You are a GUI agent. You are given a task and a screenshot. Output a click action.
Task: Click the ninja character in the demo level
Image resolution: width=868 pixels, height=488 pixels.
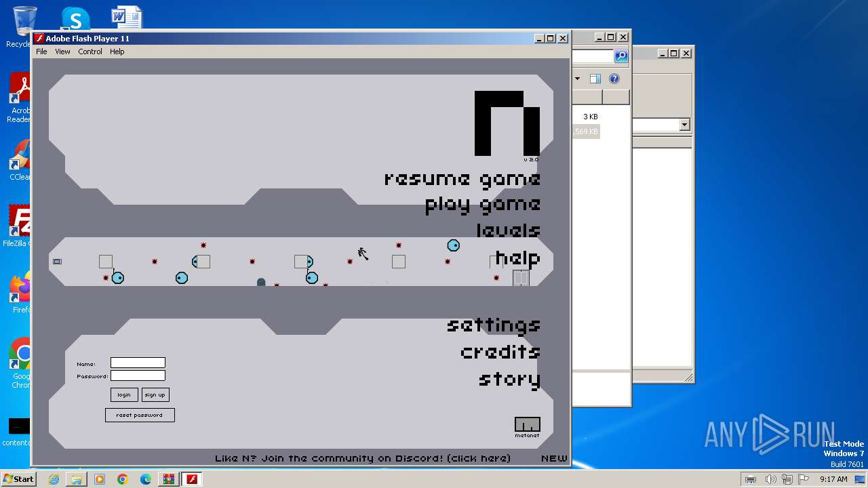tap(363, 253)
